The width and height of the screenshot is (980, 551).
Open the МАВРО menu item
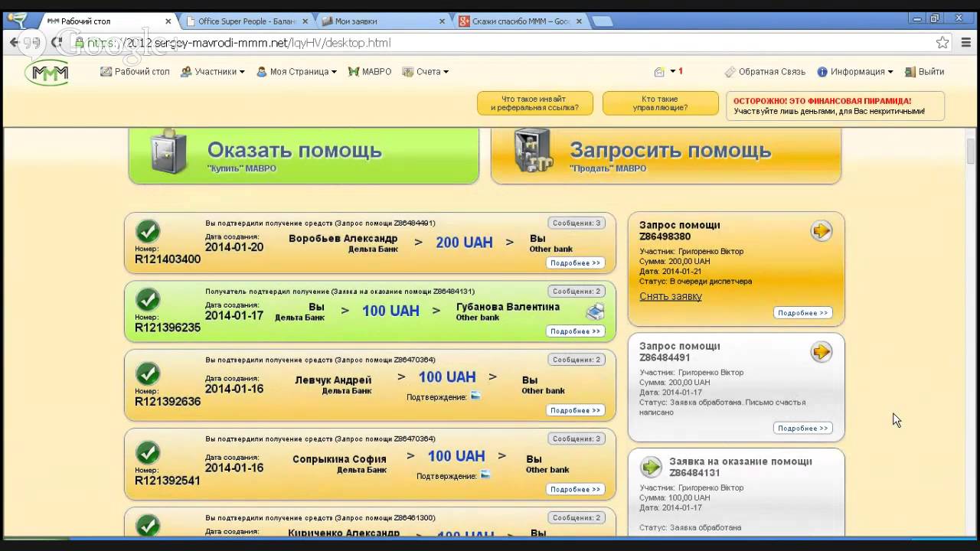click(370, 71)
